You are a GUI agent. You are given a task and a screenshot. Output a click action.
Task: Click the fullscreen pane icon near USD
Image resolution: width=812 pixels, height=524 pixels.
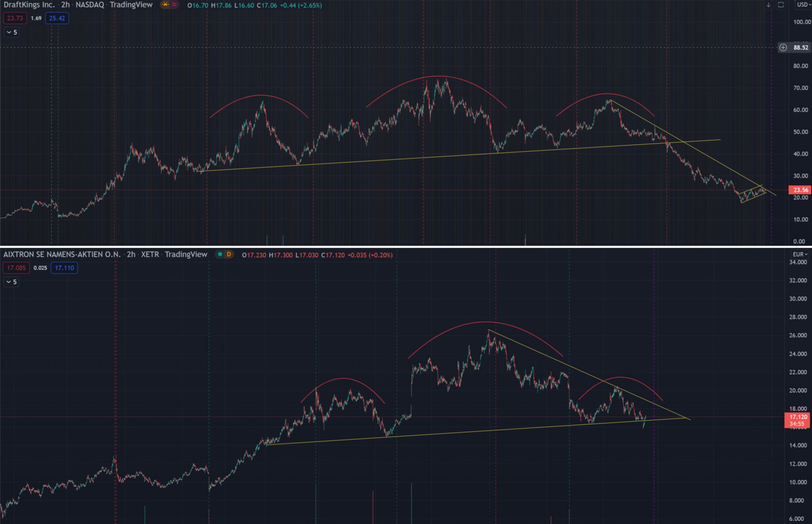[x=781, y=5]
